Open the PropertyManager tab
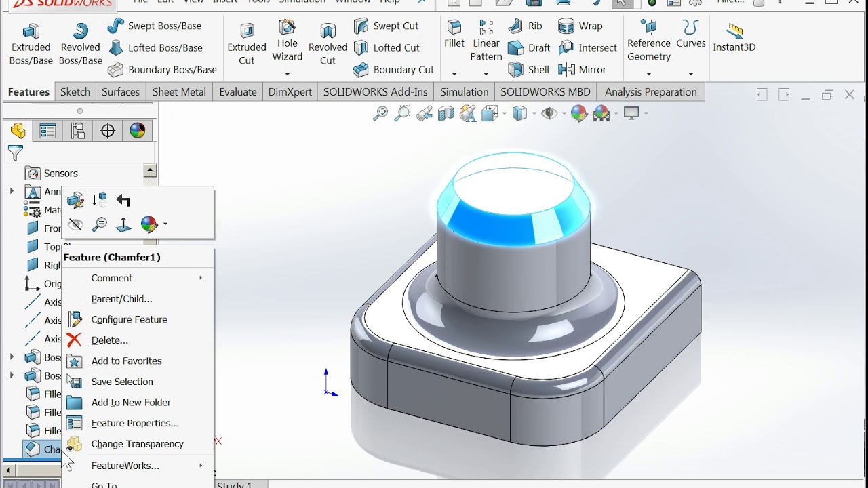Image resolution: width=868 pixels, height=488 pixels. 47,131
